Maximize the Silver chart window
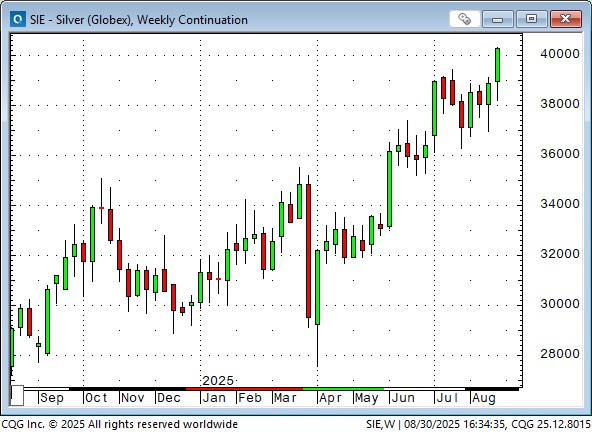The height and width of the screenshot is (432, 592). [x=531, y=19]
